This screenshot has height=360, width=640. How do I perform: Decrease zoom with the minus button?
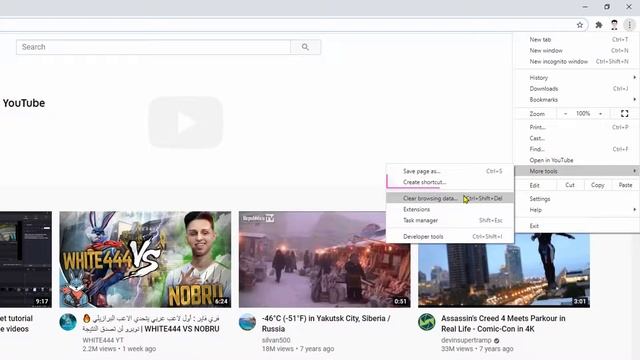(x=565, y=114)
